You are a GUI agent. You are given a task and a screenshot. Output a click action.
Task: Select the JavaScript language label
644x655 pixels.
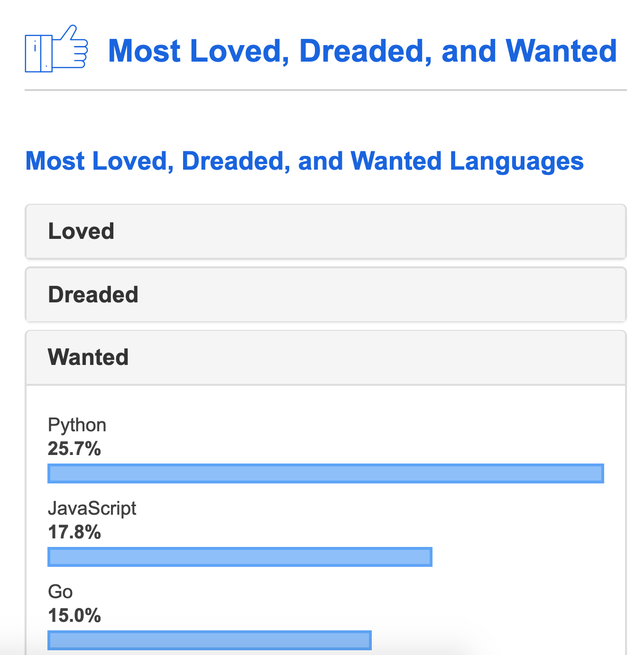tap(92, 509)
